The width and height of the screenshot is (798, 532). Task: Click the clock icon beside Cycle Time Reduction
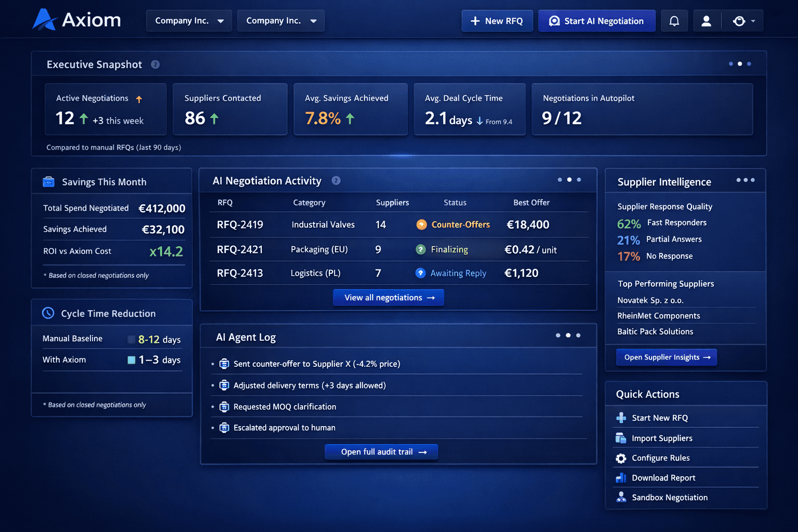(48, 313)
